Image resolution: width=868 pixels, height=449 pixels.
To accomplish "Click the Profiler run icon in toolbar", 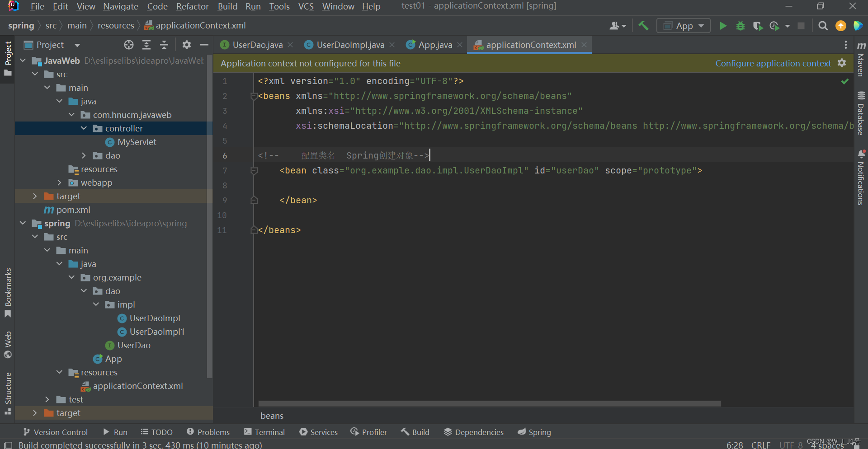I will pos(775,26).
